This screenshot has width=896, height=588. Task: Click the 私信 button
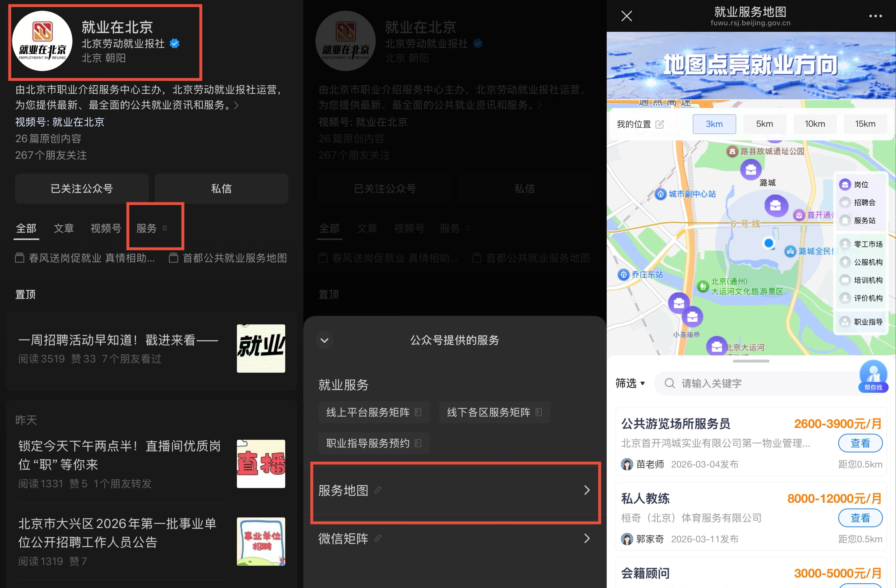click(x=221, y=189)
